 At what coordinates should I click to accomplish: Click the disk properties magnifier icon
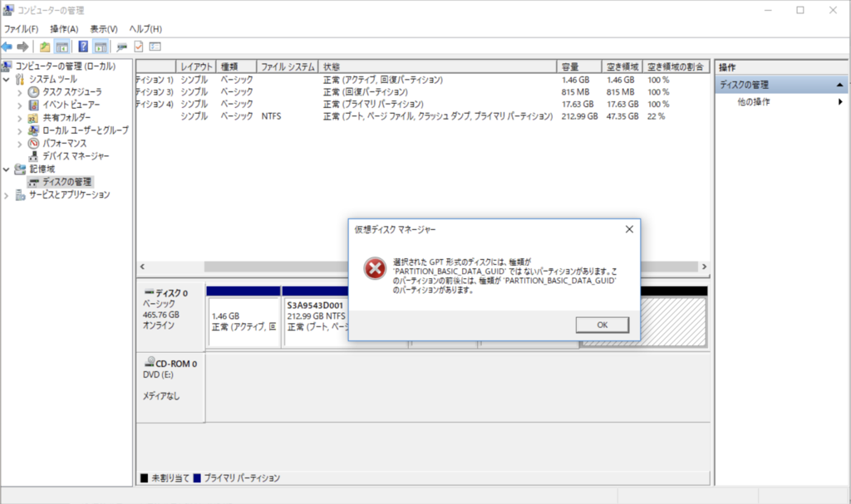pos(121,46)
